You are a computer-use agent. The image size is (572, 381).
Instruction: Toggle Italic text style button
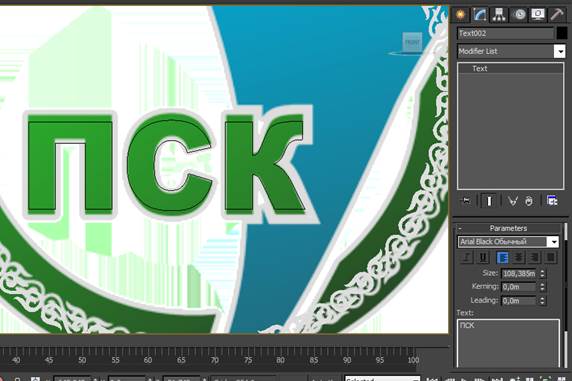466,257
